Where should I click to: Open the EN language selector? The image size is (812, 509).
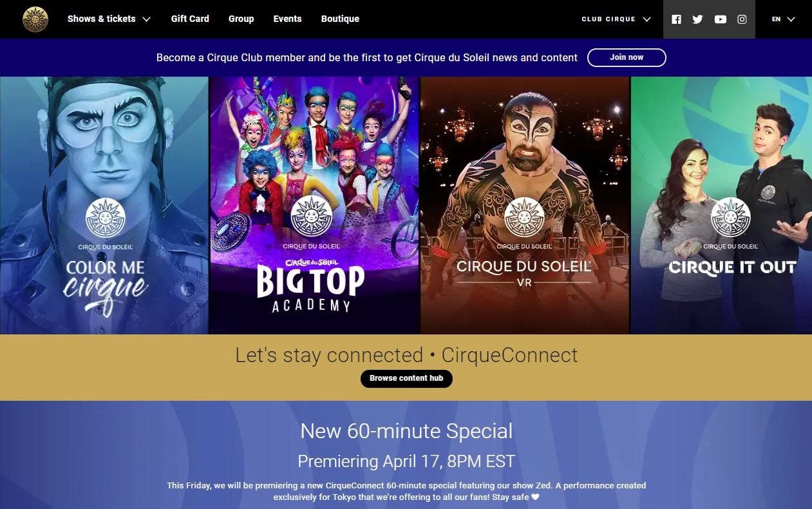coord(784,19)
